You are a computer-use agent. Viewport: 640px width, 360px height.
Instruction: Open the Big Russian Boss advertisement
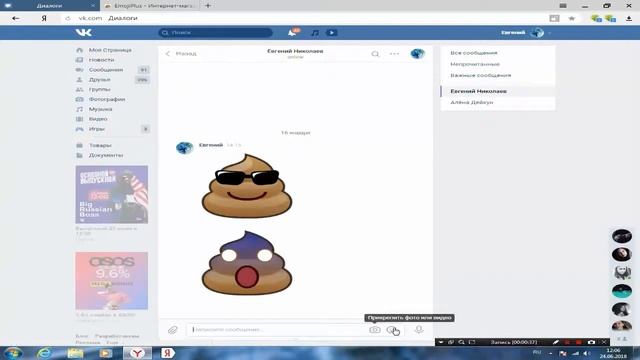pos(112,194)
